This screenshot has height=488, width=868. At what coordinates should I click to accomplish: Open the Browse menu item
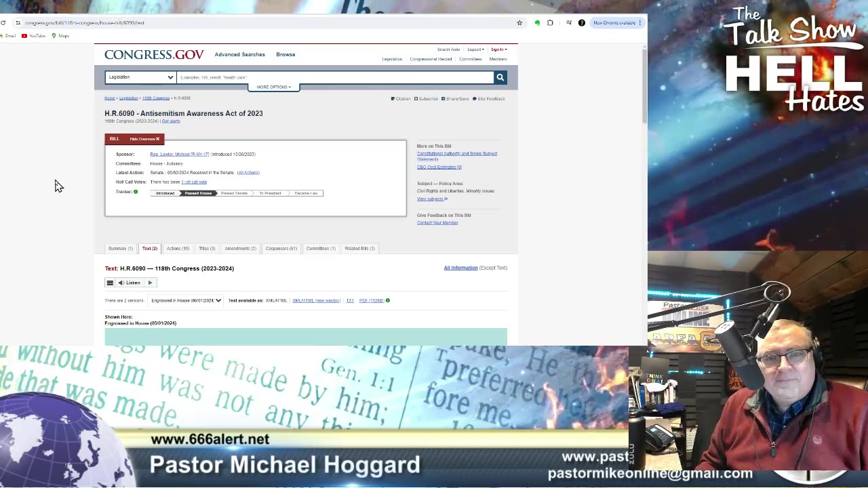(285, 54)
